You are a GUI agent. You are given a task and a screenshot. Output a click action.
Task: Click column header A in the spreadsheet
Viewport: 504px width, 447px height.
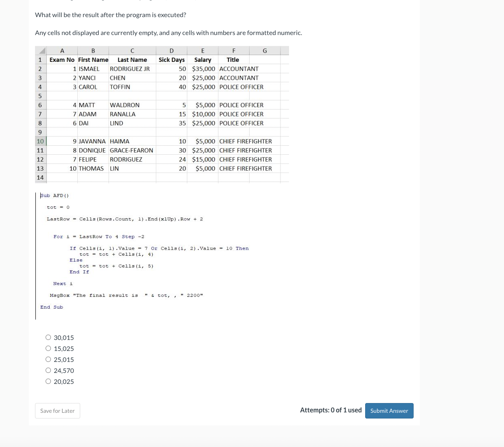pyautogui.click(x=62, y=50)
